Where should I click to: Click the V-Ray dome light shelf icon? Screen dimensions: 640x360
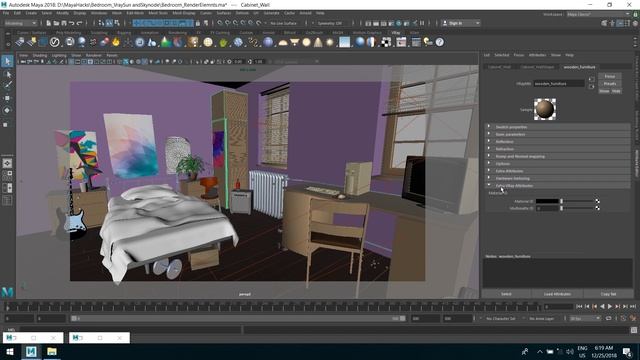pos(283,42)
